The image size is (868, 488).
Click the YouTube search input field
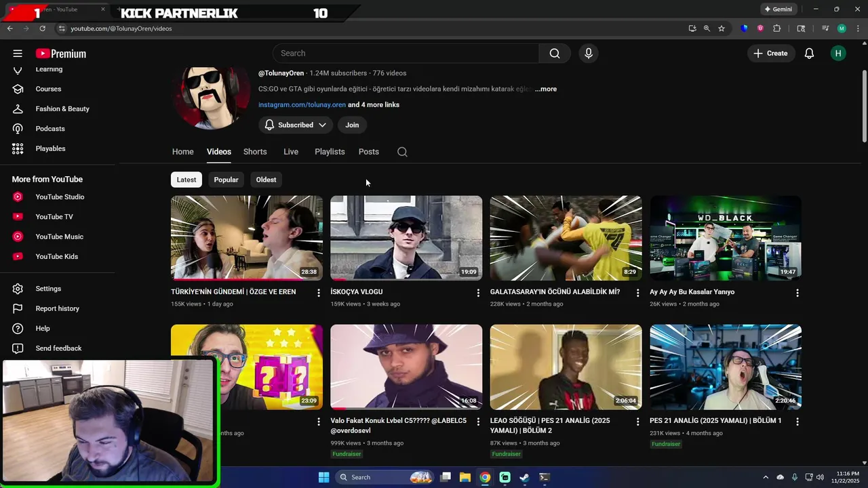[406, 54]
